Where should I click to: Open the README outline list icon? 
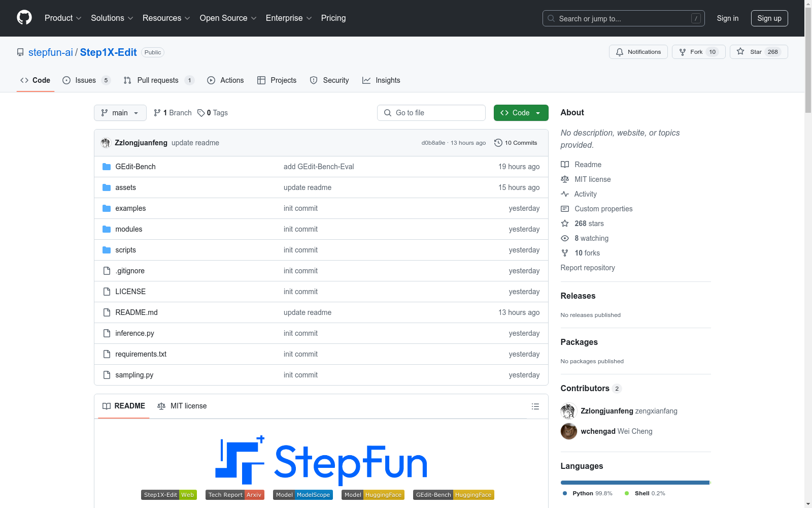[535, 406]
